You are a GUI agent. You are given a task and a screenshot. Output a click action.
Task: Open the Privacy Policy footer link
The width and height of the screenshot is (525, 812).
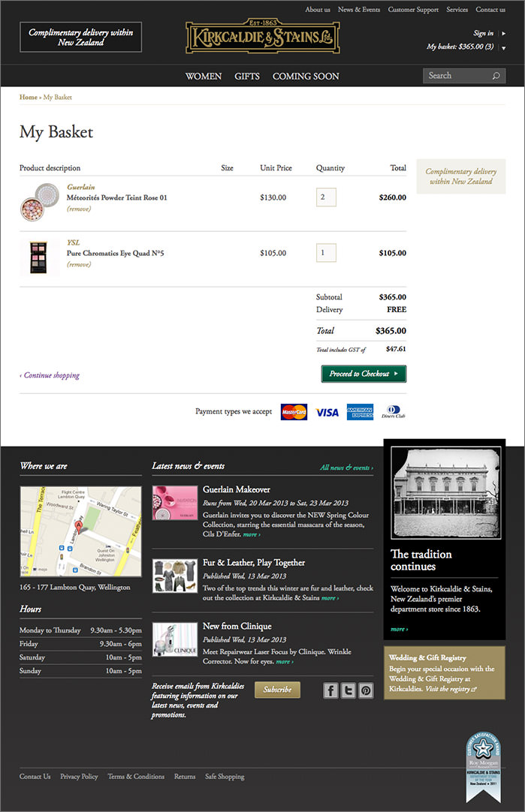pos(79,776)
